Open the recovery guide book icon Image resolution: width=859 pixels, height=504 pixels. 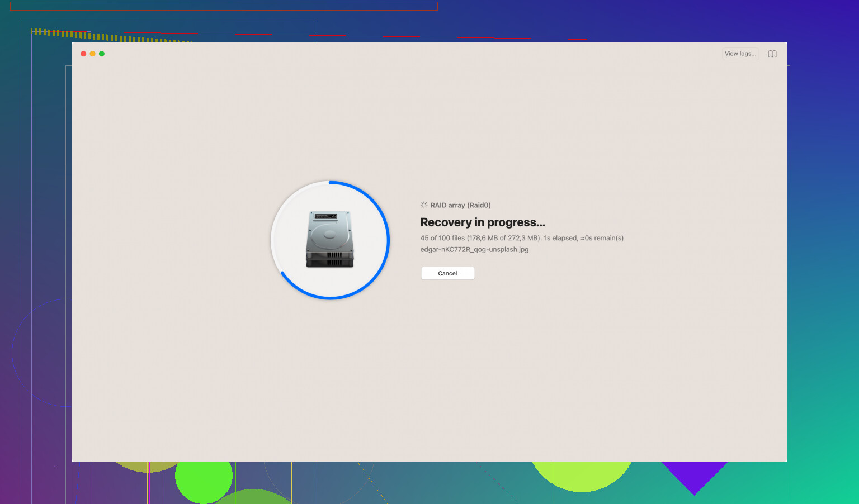pos(772,54)
